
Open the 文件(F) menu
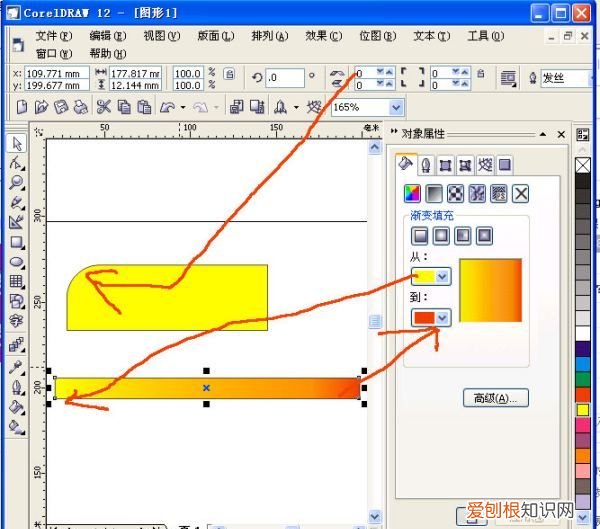54,36
